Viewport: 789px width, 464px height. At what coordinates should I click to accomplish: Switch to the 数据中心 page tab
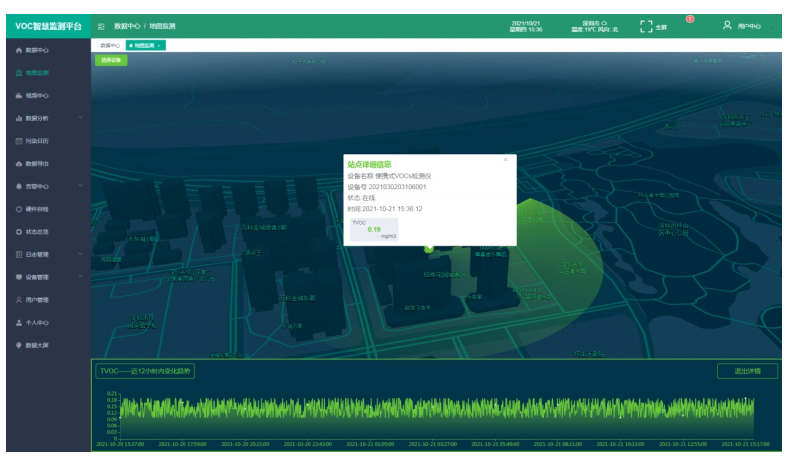(x=110, y=46)
